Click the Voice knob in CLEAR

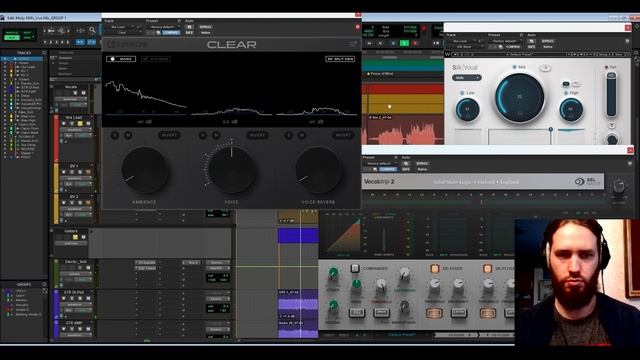[x=231, y=170]
